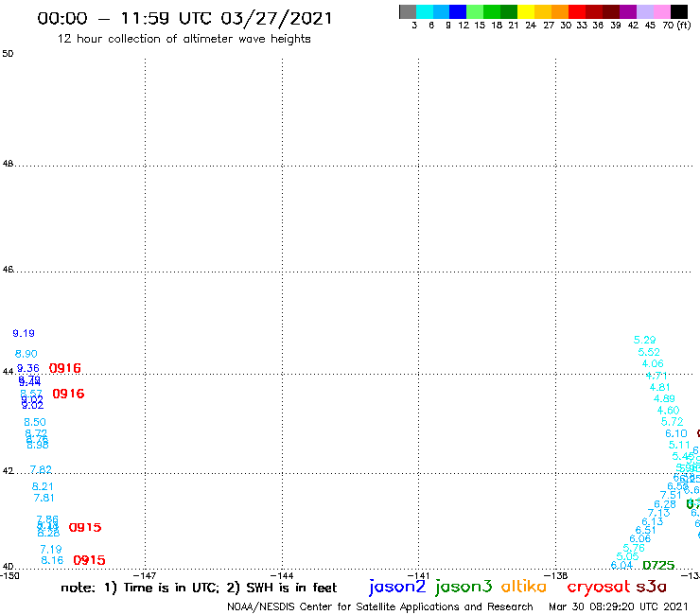Click the 4.60 wave height reading

668,410
